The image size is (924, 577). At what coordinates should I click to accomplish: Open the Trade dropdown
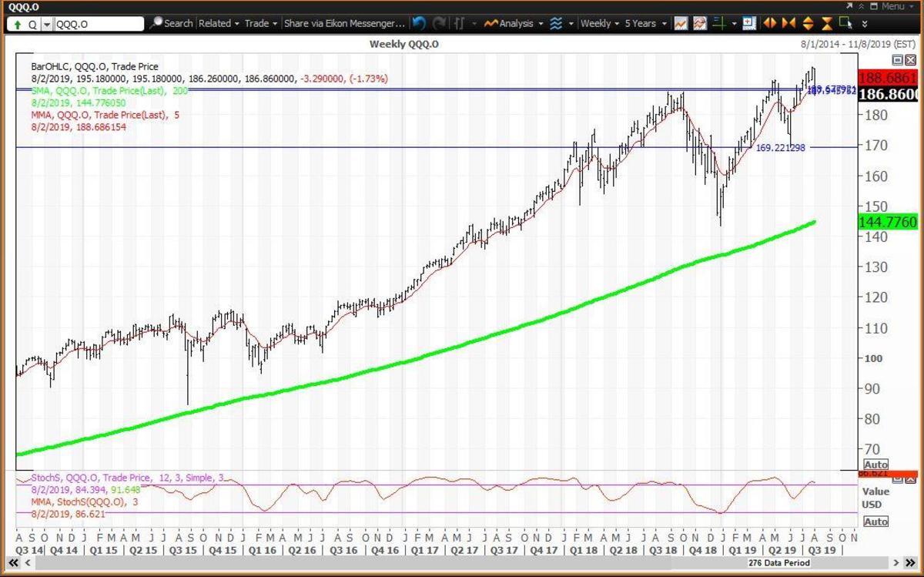pyautogui.click(x=261, y=23)
